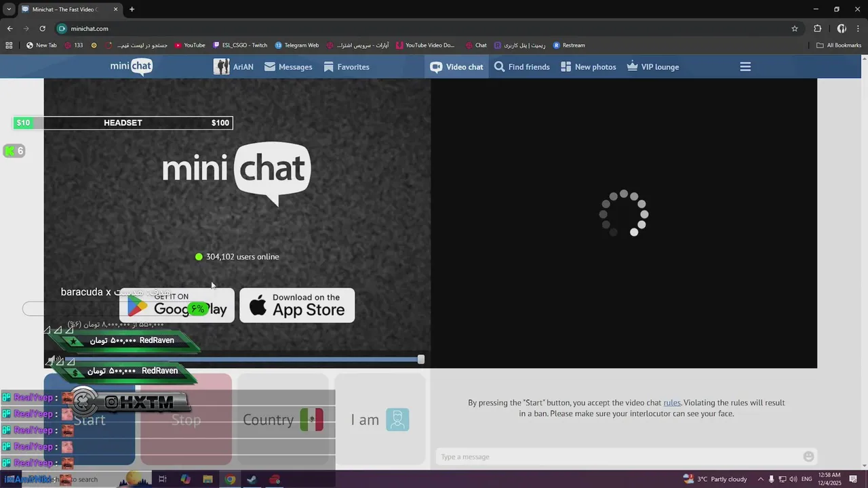Open the YouTube Video Do... bookmark
This screenshot has width=868, height=488.
(426, 45)
